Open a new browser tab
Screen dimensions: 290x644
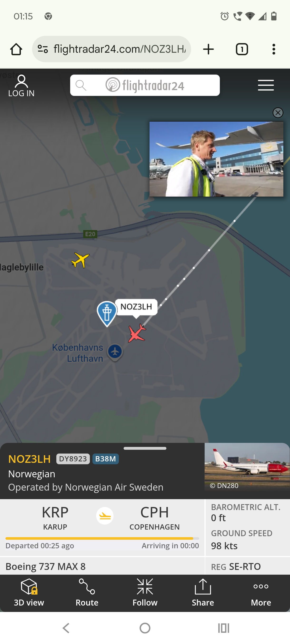(x=208, y=49)
